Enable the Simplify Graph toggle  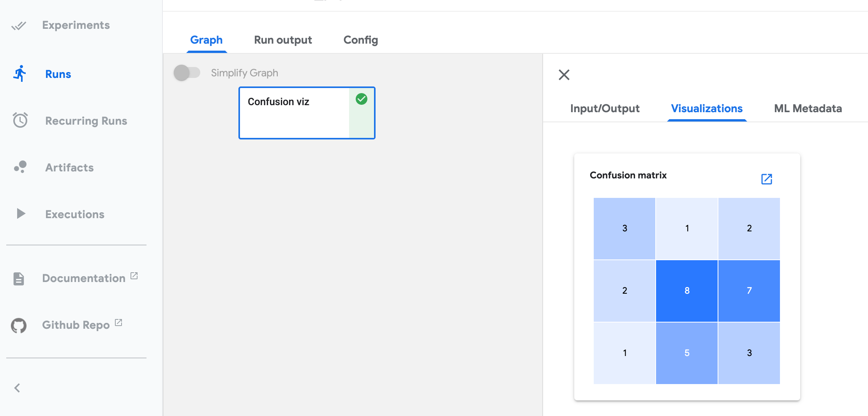187,72
